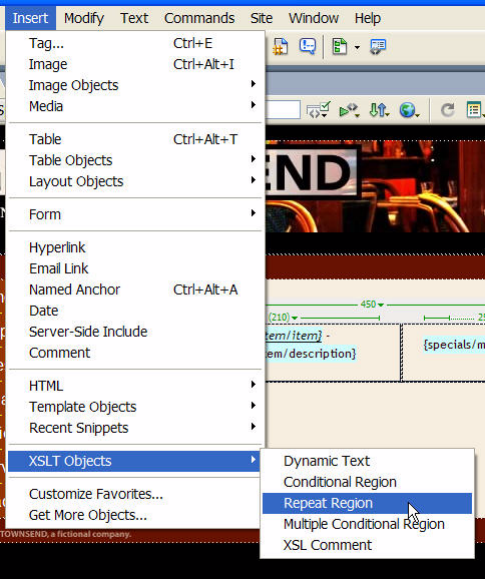Click the gray Refresh Design View icon
This screenshot has height=579, width=485.
pyautogui.click(x=448, y=110)
